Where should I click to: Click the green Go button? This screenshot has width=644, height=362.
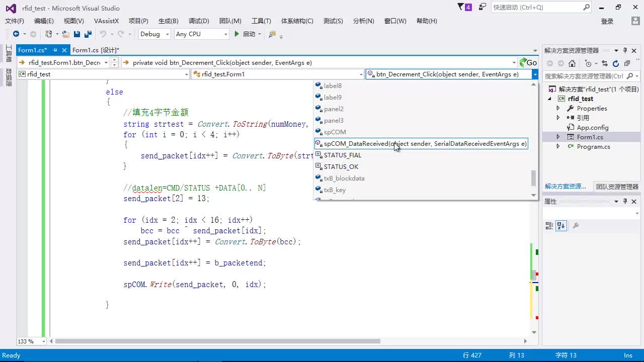pyautogui.click(x=528, y=62)
